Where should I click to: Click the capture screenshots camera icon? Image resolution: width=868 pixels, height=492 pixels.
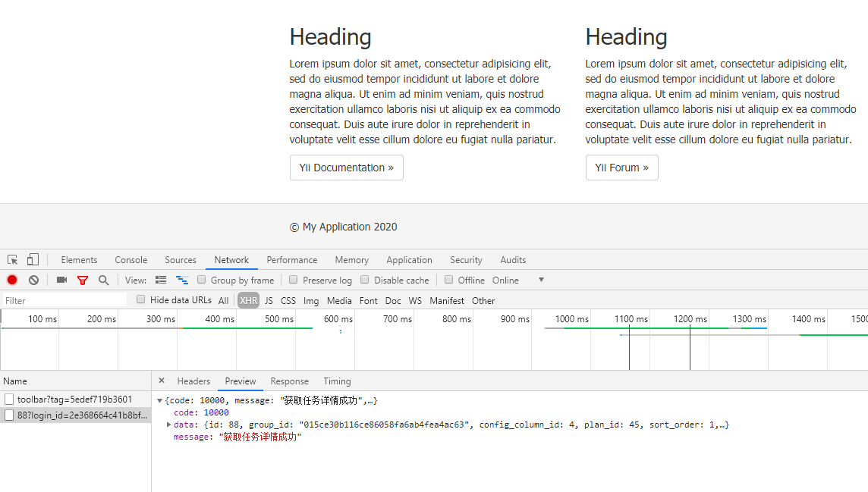pos(61,280)
